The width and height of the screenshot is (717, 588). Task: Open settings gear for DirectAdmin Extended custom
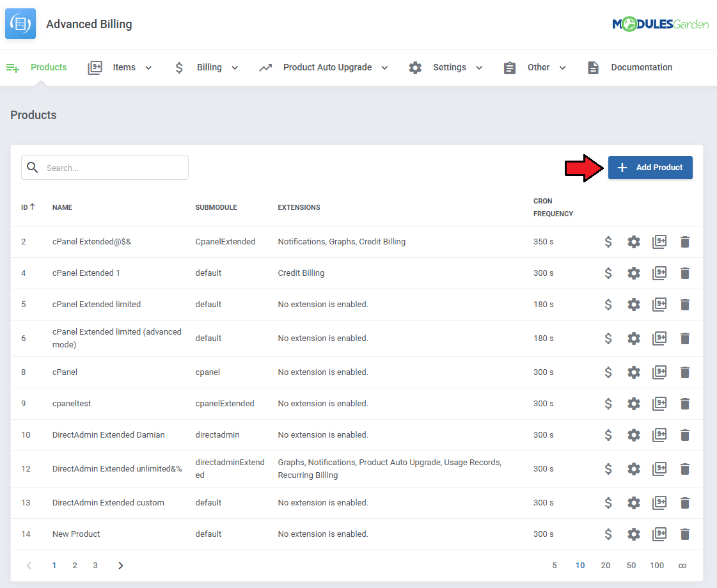click(x=633, y=503)
